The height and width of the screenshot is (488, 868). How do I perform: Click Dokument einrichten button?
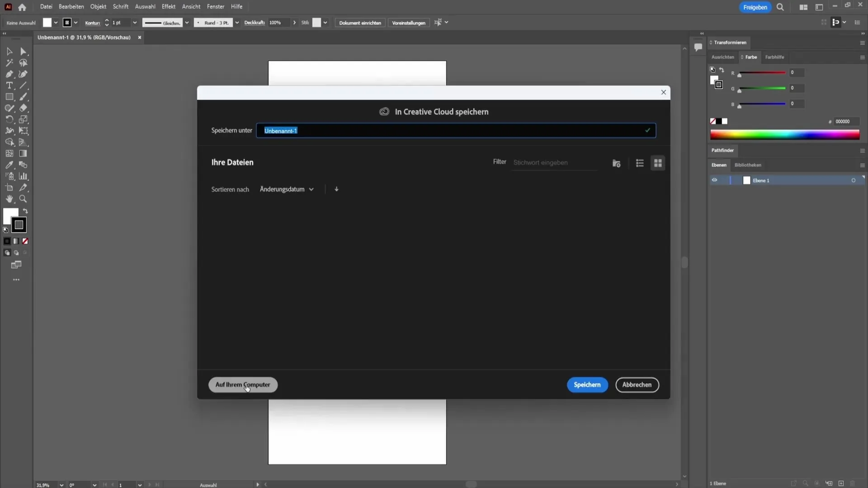pos(360,23)
